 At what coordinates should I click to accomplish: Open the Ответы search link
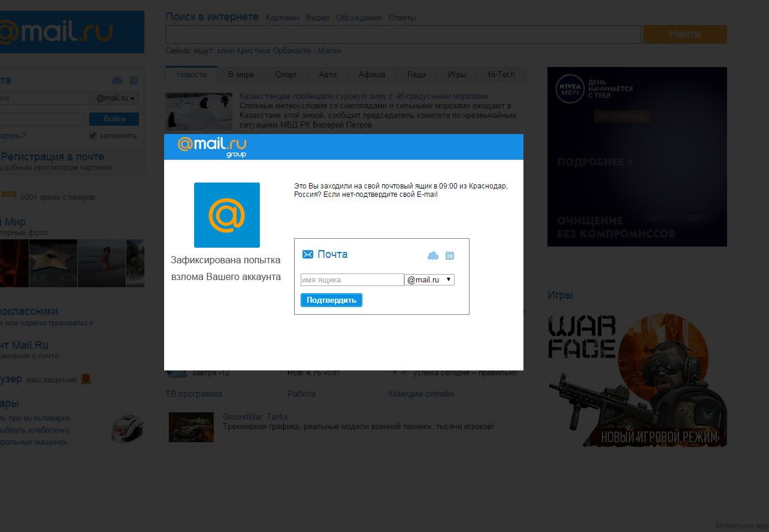click(x=402, y=17)
